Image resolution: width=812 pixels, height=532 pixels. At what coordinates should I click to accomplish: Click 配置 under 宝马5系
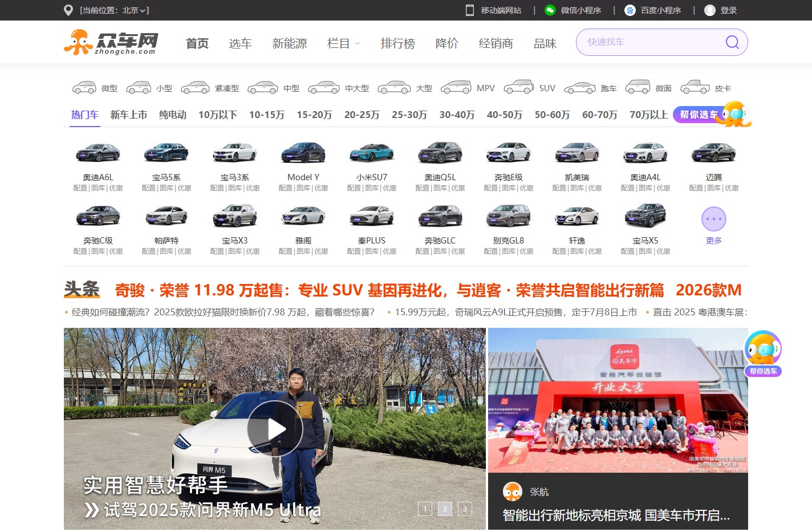pos(148,188)
